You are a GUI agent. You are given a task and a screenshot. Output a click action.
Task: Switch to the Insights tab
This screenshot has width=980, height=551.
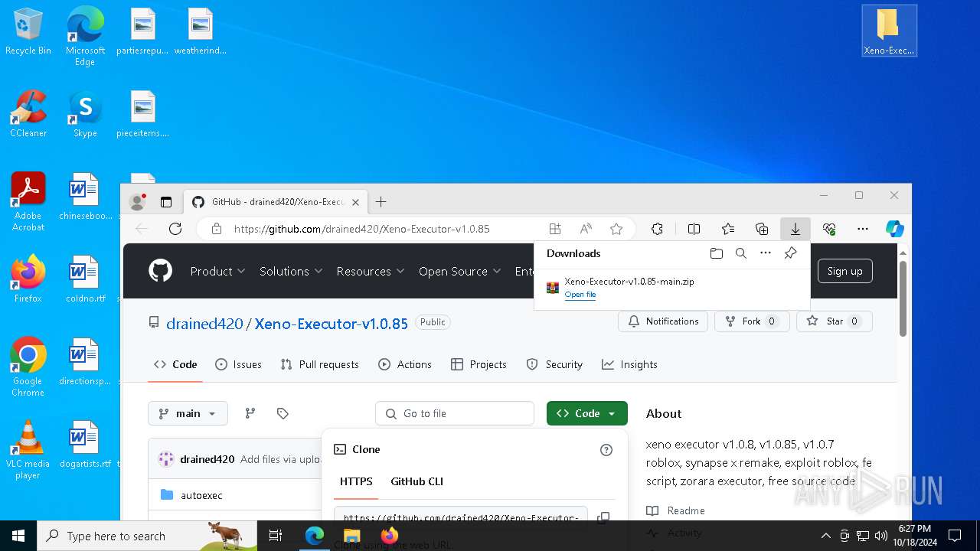(629, 364)
